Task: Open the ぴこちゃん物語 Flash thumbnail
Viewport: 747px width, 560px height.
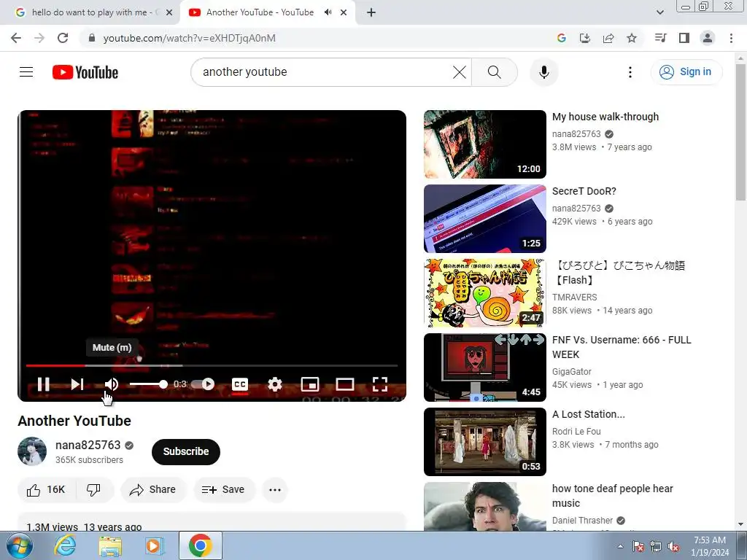Action: tap(484, 293)
